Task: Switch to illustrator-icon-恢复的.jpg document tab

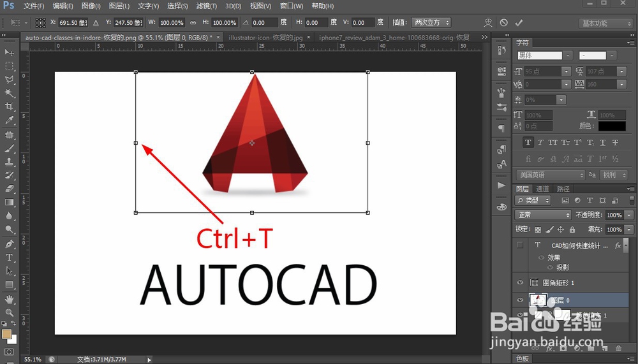Action: click(x=265, y=38)
